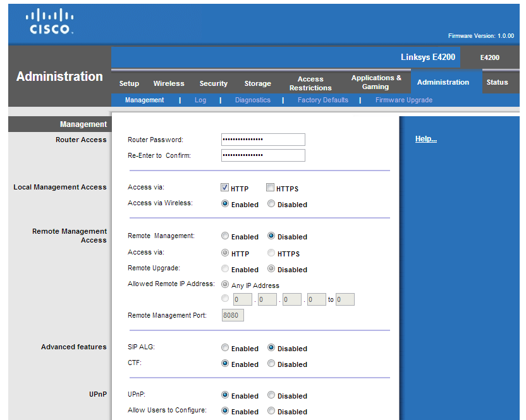Image resolution: width=526 pixels, height=420 pixels.
Task: Choose HTTP for remote access via
Action: pos(225,253)
